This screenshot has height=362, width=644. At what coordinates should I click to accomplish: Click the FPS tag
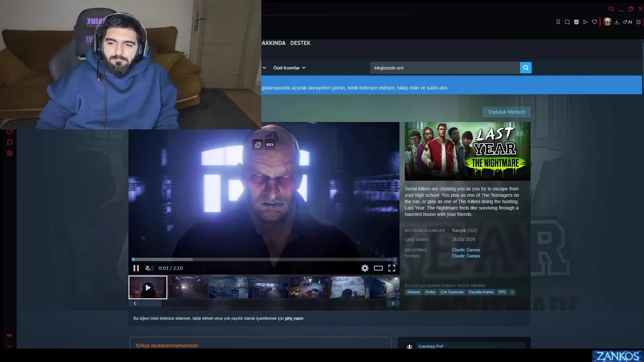point(502,292)
